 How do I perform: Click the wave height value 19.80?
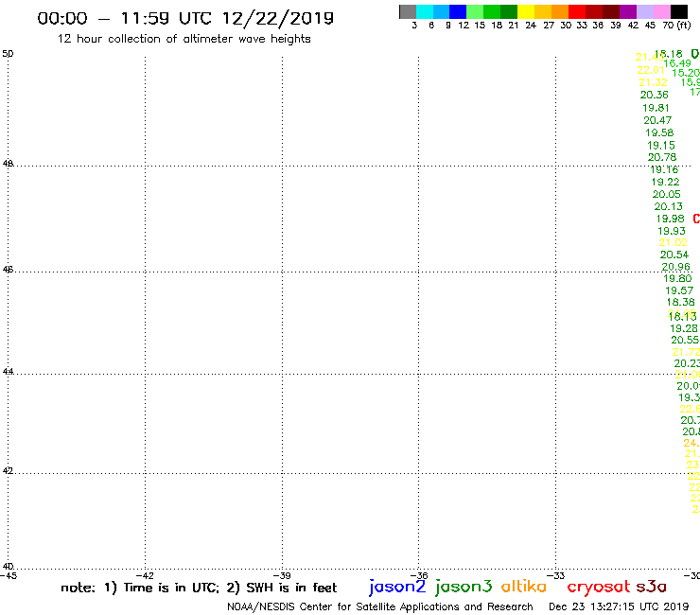point(677,278)
